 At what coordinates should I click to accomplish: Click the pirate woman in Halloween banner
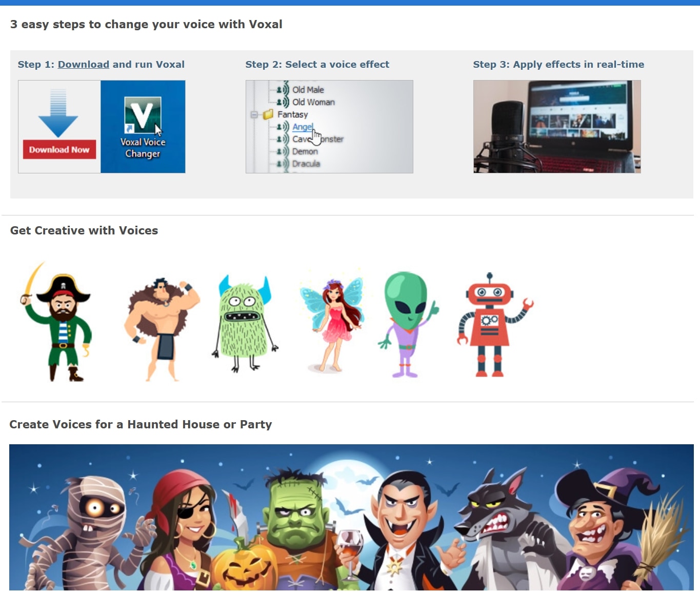[185, 531]
